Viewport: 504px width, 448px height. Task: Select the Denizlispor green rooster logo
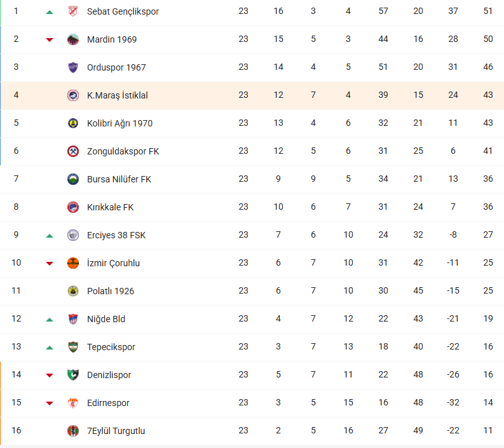coord(73,375)
